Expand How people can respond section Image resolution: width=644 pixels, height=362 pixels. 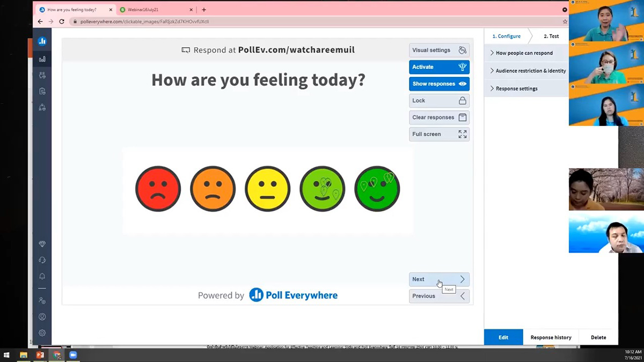[524, 53]
